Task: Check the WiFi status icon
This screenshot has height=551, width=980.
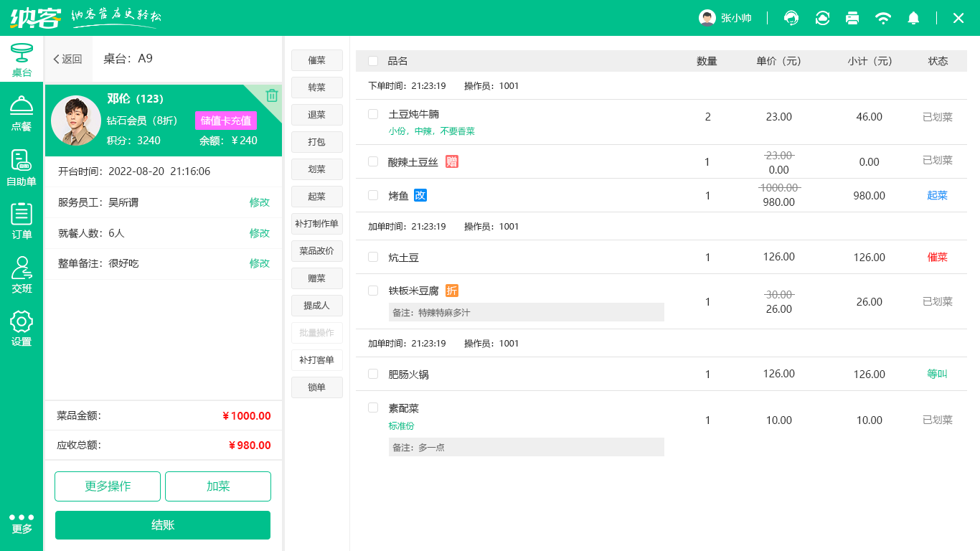Action: [883, 18]
